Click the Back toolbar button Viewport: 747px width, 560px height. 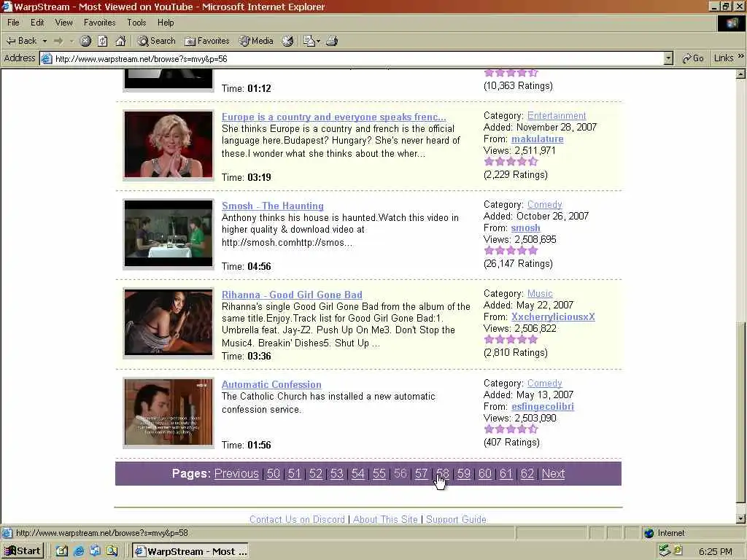click(x=21, y=41)
